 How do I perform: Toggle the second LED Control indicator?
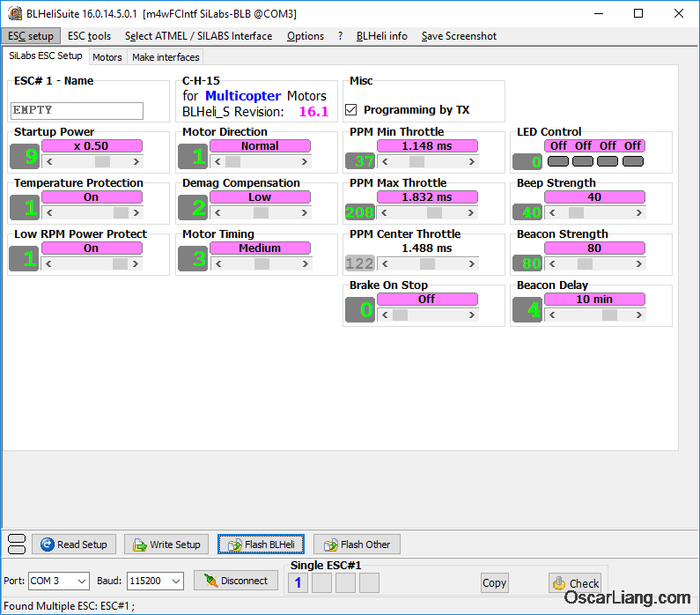point(583,161)
